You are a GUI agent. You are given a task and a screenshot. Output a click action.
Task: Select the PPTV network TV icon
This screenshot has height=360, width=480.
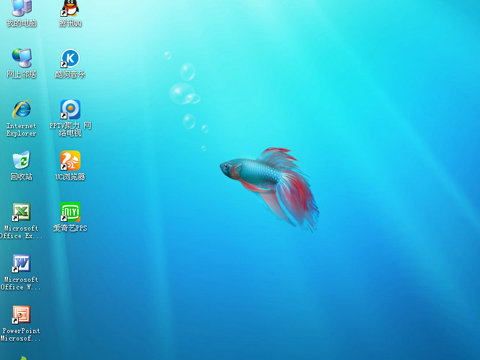coord(70,109)
